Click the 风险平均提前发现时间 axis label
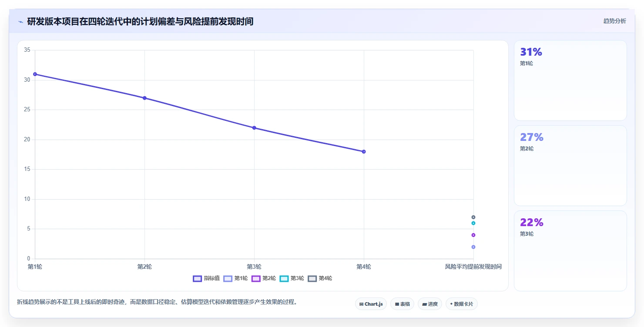This screenshot has height=327, width=644. [473, 267]
